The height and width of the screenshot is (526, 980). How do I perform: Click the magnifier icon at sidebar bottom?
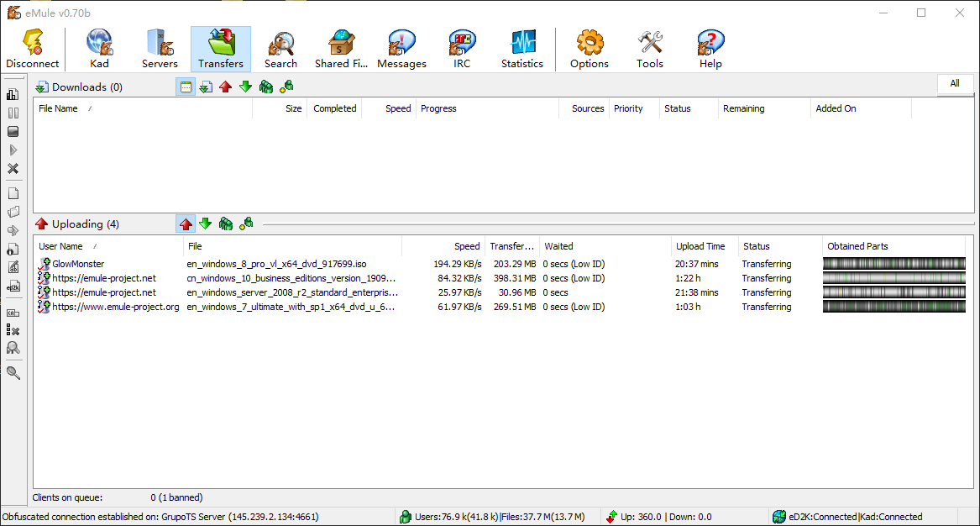pos(13,373)
